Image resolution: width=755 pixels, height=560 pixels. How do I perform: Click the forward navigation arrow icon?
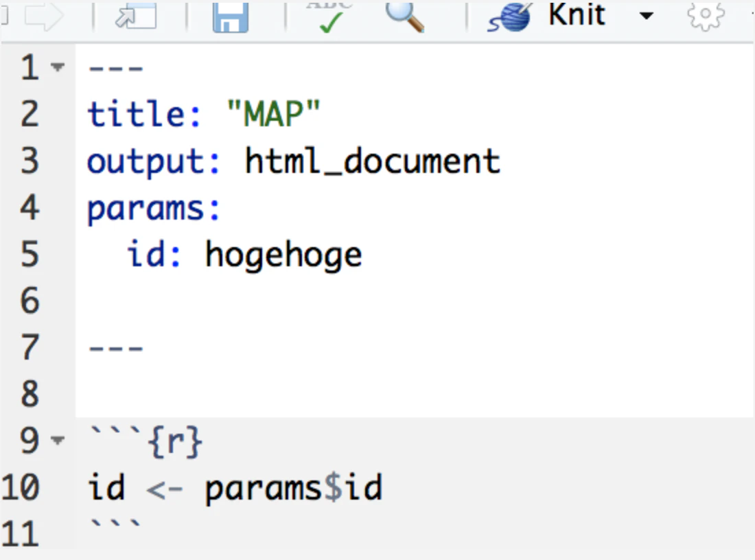click(x=44, y=16)
